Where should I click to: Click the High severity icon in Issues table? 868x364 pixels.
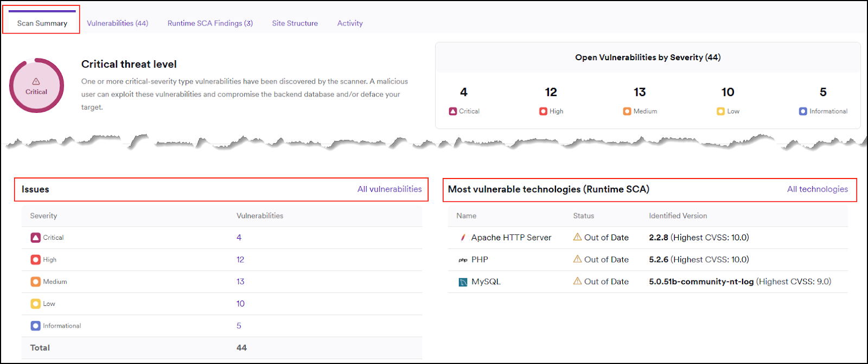click(x=35, y=260)
